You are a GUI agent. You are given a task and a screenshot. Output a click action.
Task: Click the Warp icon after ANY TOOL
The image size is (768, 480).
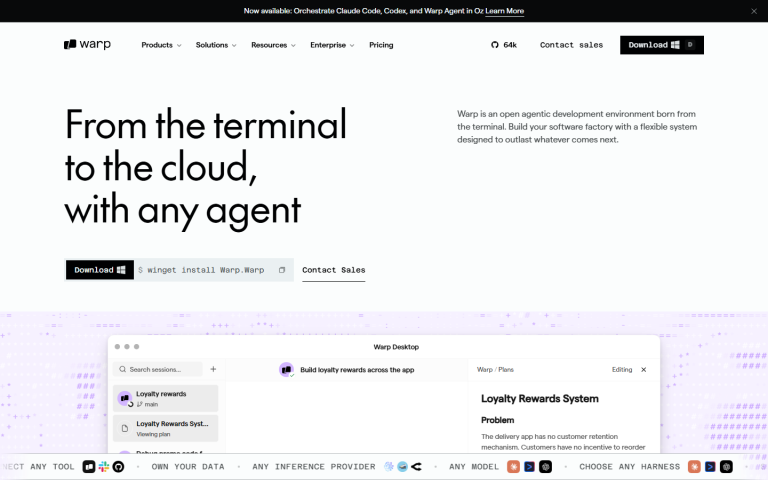(89, 467)
